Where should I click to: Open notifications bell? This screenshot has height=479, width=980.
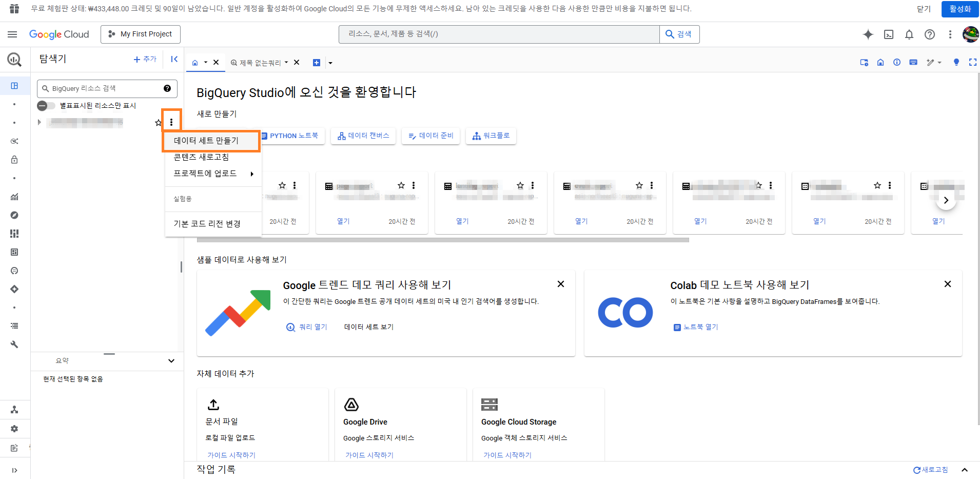(909, 34)
